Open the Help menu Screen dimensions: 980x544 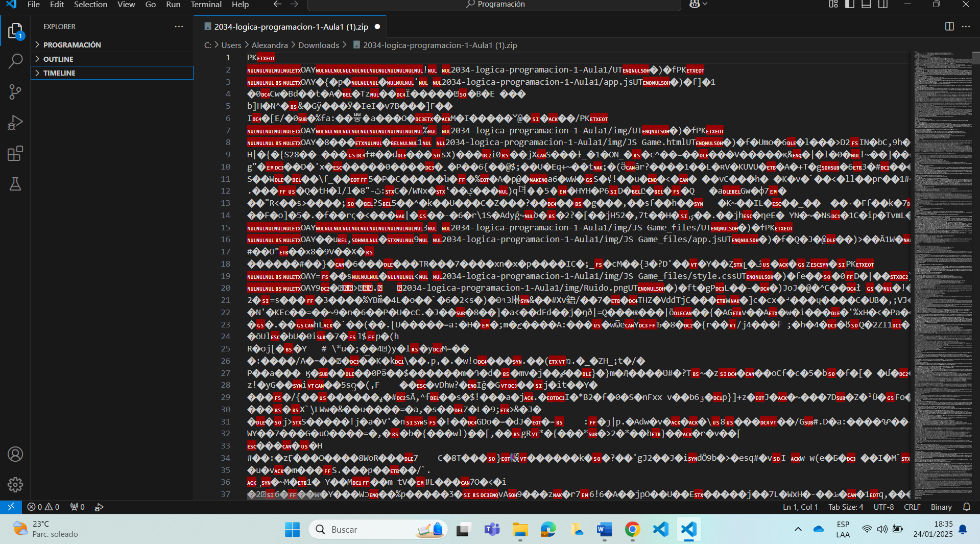[240, 5]
